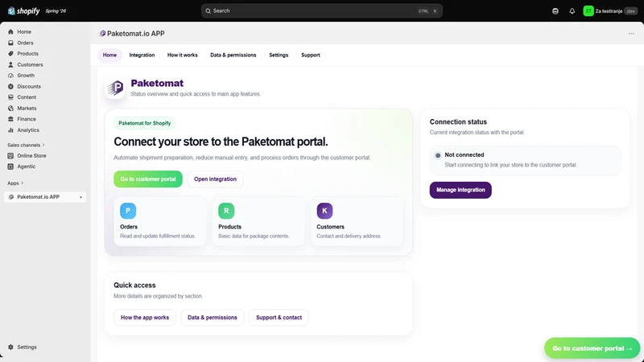Open the Discounts icon in sidebar
This screenshot has width=644, height=362.
click(x=10, y=86)
